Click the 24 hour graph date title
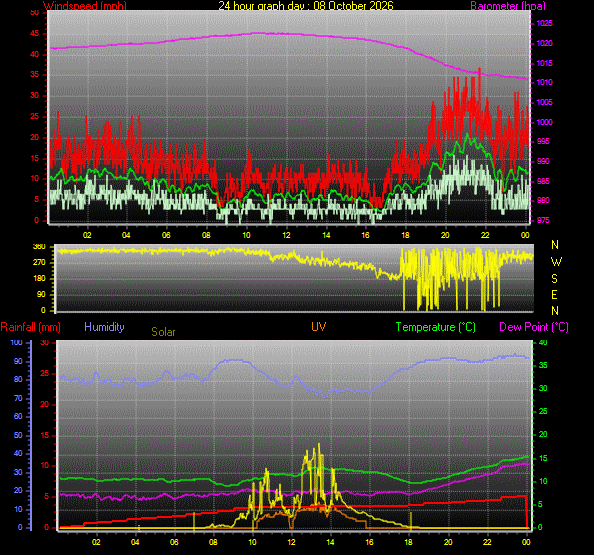This screenshot has height=555, width=594. click(x=306, y=6)
